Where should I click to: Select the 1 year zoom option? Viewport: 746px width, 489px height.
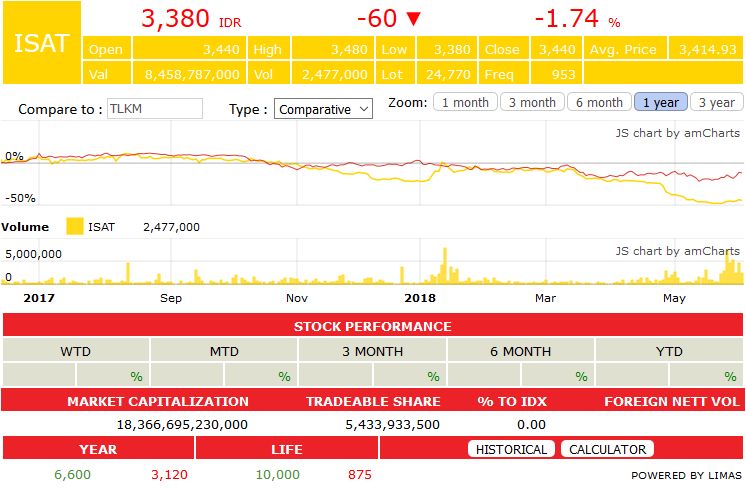pyautogui.click(x=661, y=102)
